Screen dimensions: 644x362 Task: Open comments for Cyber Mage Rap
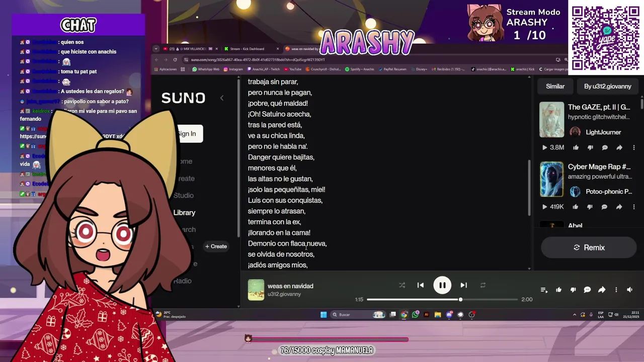604,207
